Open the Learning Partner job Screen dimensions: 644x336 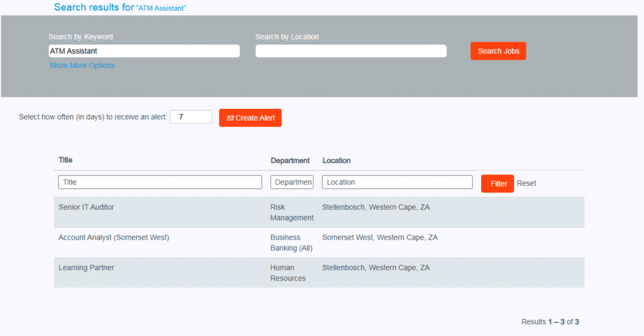[86, 267]
